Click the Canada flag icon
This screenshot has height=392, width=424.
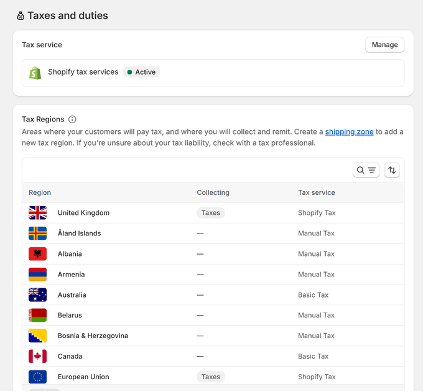[38, 356]
